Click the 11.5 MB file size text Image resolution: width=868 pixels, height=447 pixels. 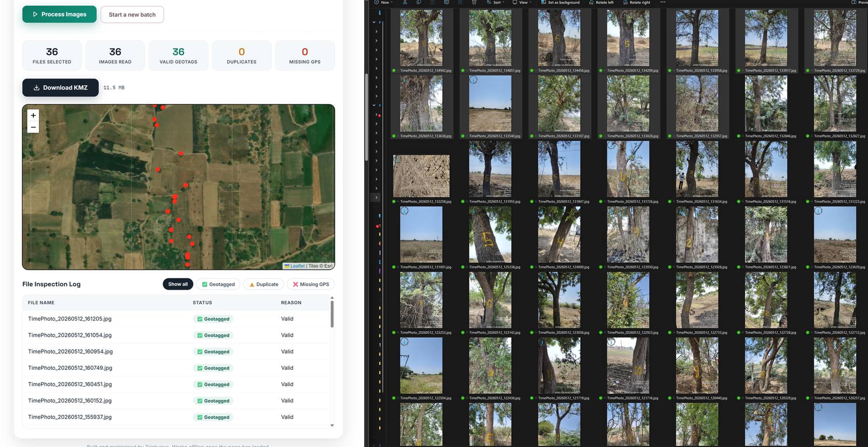pos(114,88)
